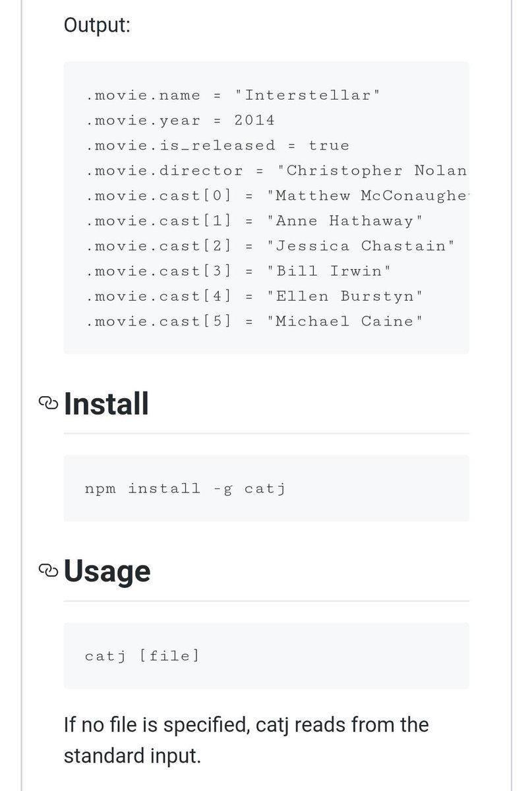Click the .movie.is_released = true line
The width and height of the screenshot is (532, 791).
[x=218, y=146]
